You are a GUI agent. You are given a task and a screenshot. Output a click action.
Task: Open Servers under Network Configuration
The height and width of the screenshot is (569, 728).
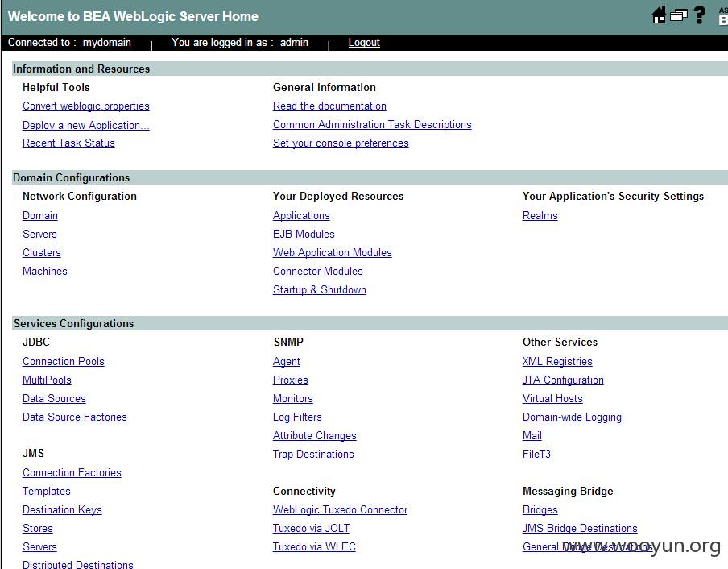(40, 234)
